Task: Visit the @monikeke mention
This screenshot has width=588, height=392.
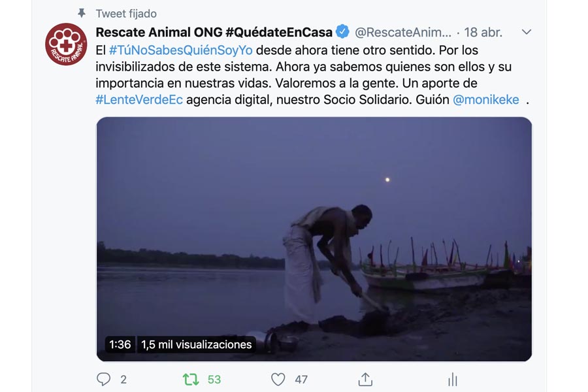Action: 486,99
